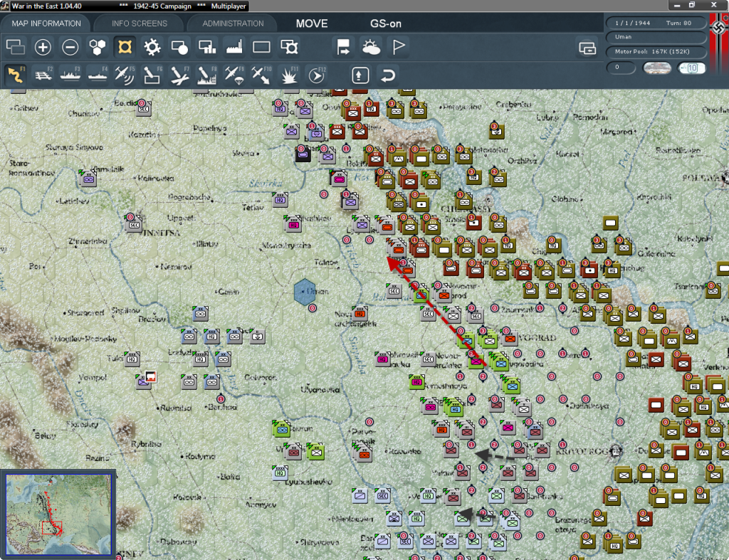Click the Rybnitsa town label
This screenshot has height=560, width=729.
click(x=146, y=444)
